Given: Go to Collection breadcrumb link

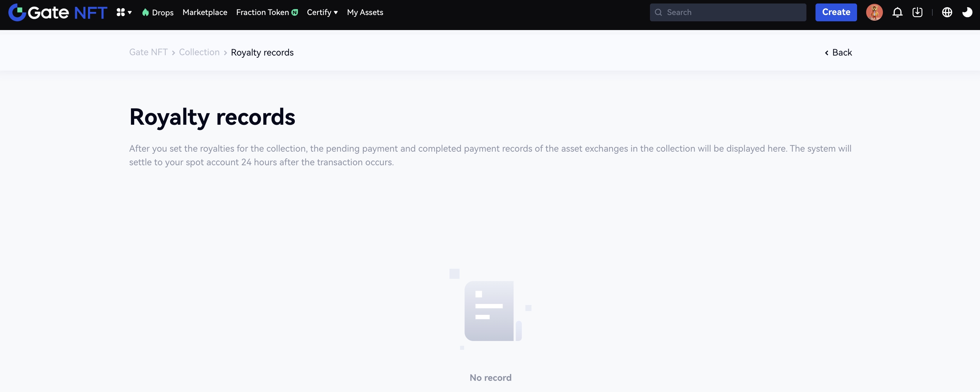Looking at the screenshot, I should pyautogui.click(x=199, y=52).
